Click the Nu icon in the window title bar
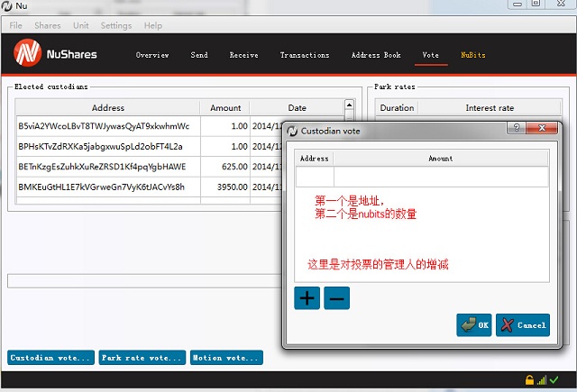Viewport: 577px width, 392px height. (6, 6)
